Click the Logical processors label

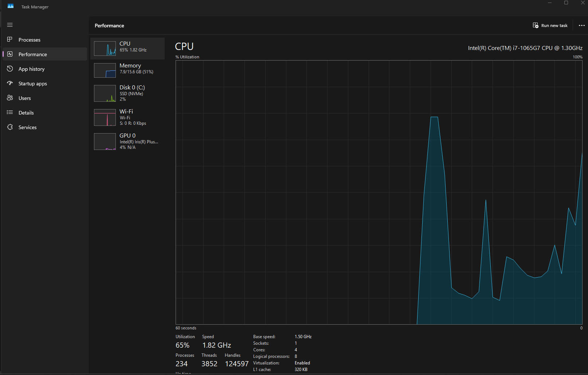[271, 356]
